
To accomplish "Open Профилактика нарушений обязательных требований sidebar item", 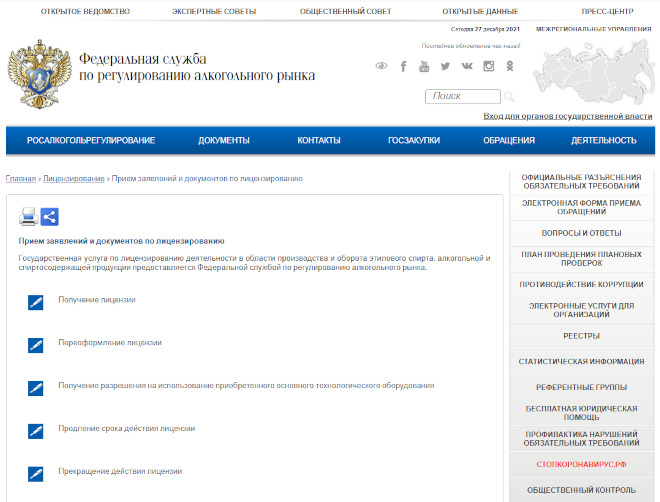I will coord(581,438).
